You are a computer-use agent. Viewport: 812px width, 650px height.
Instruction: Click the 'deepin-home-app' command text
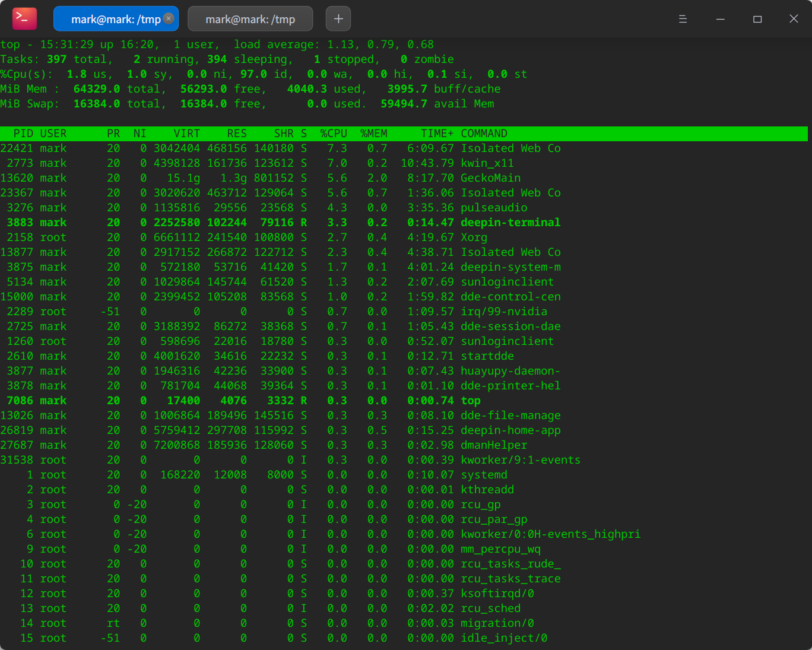point(510,430)
